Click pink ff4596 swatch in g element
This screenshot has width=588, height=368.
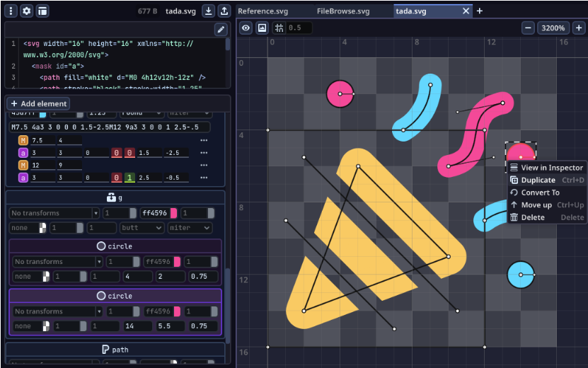[x=173, y=213]
